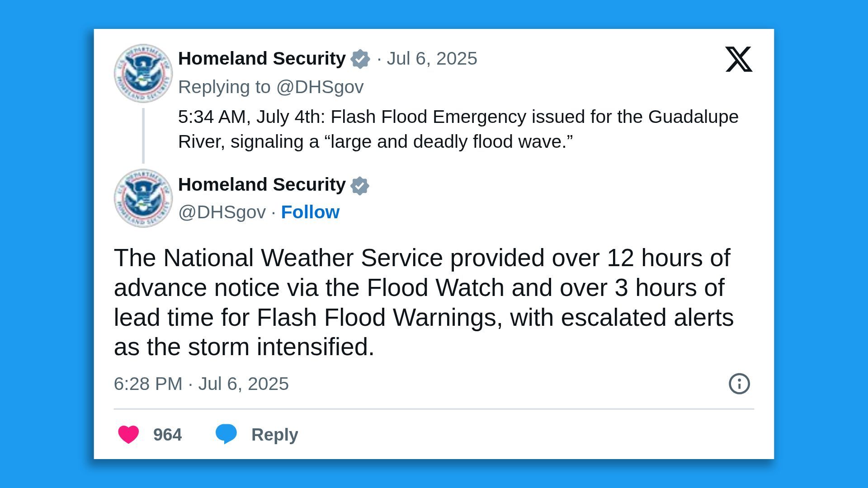
Task: Click the X logo icon
Action: tap(740, 59)
